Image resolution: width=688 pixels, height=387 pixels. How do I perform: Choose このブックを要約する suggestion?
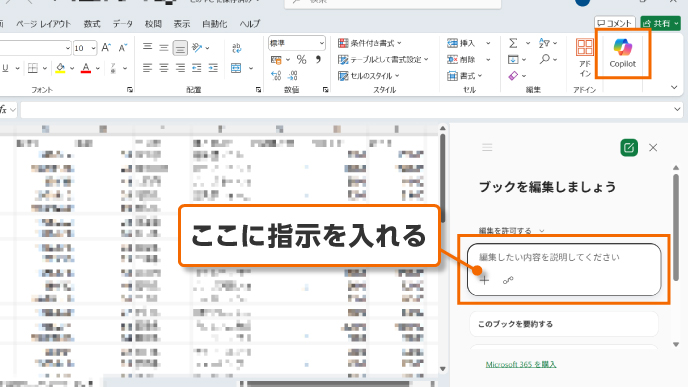click(x=563, y=324)
